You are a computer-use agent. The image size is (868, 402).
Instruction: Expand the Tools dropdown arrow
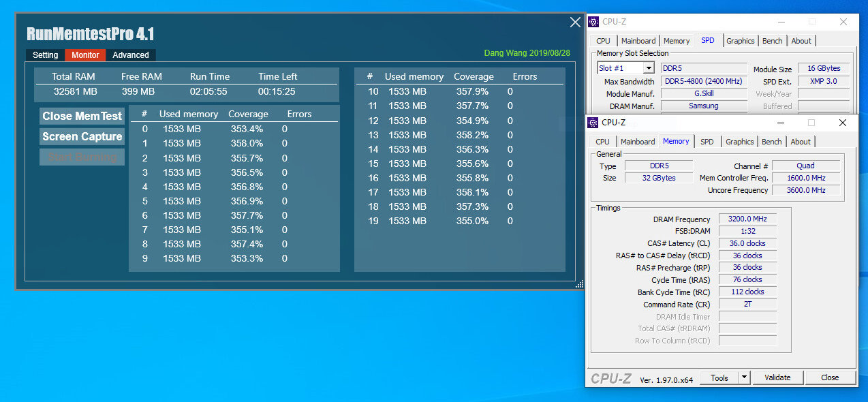point(744,377)
